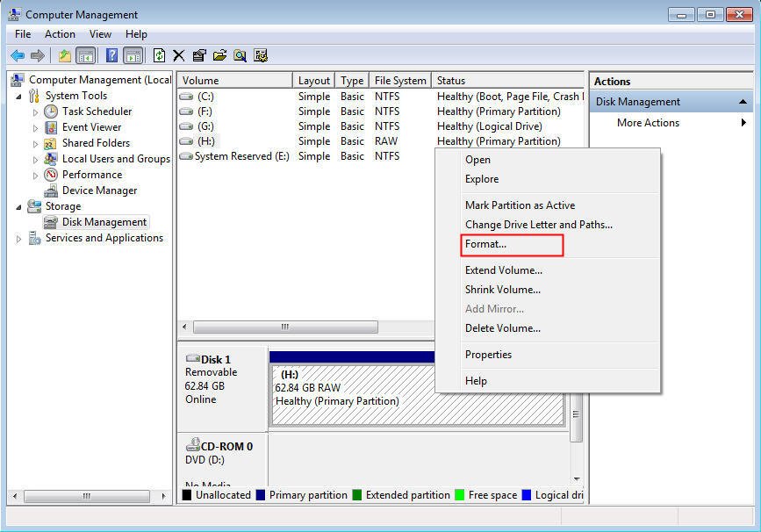Click the Back arrow toolbar icon
The height and width of the screenshot is (532, 761).
(x=18, y=56)
